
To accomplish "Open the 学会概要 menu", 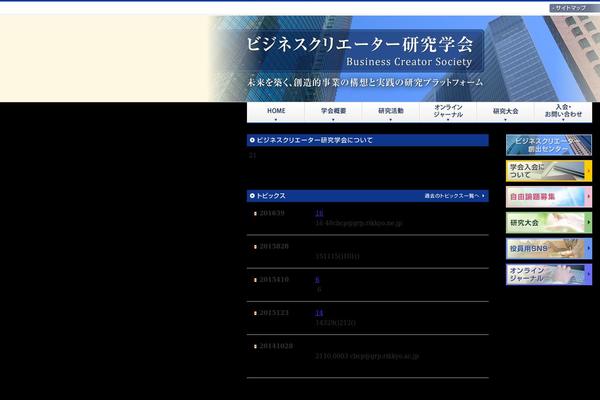I will coord(333,112).
